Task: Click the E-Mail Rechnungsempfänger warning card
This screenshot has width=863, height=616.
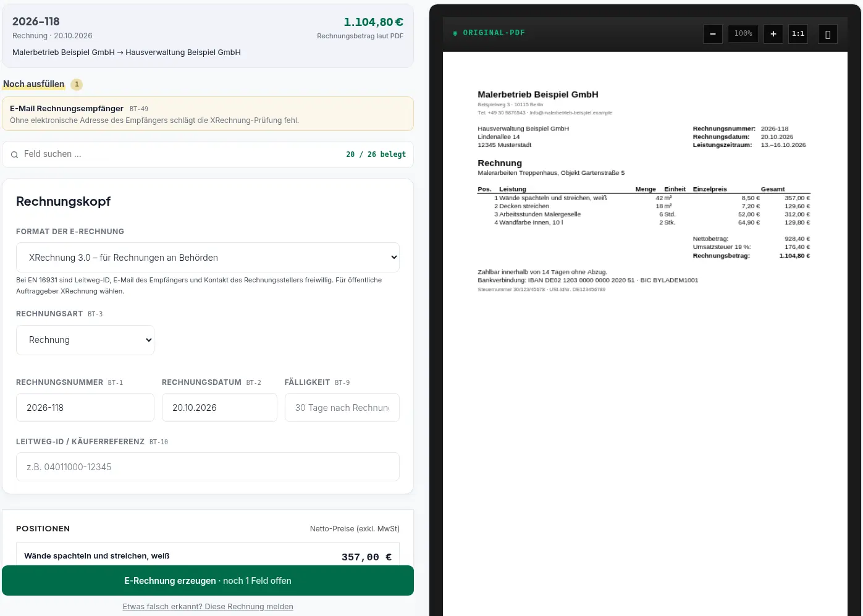Action: pyautogui.click(x=208, y=114)
